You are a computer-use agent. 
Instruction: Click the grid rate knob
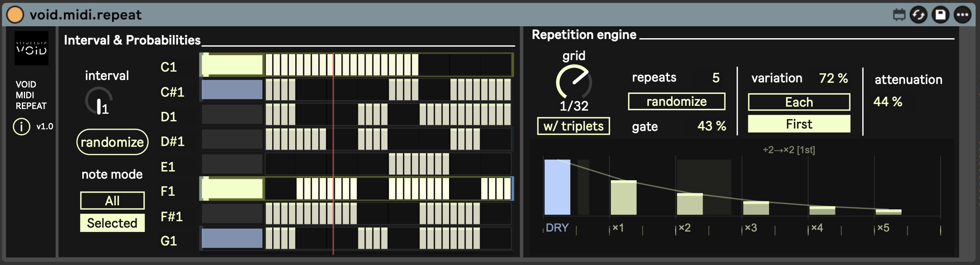pyautogui.click(x=573, y=82)
